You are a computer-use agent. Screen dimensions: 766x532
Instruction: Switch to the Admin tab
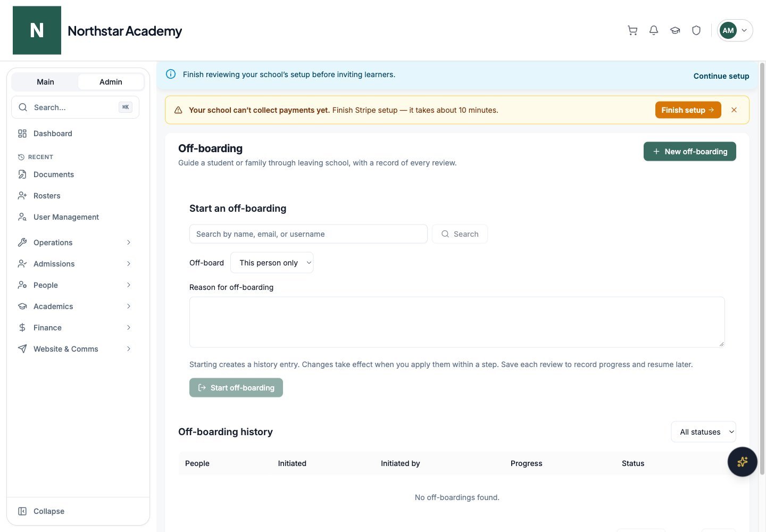tap(111, 82)
